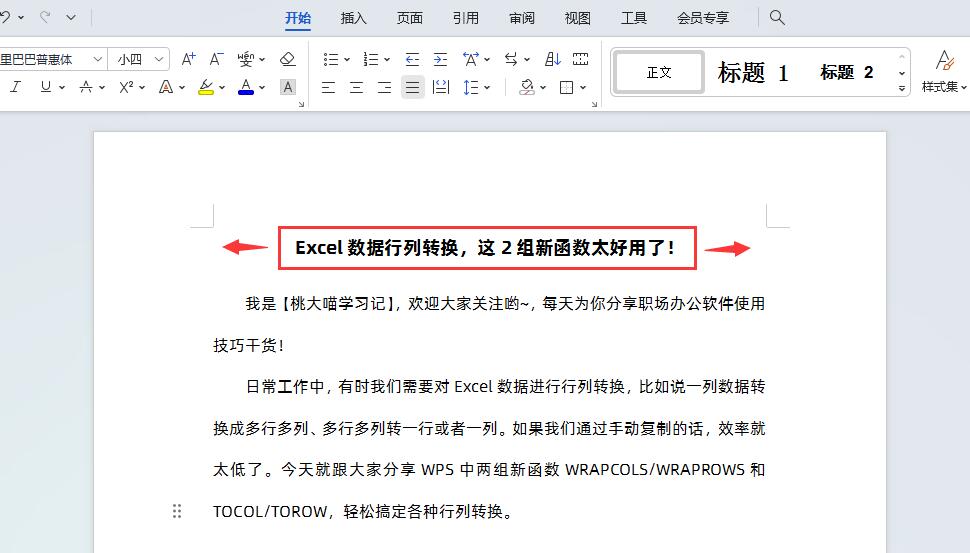This screenshot has height=553, width=970.
Task: Open search with the magnifier icon
Action: tap(777, 17)
